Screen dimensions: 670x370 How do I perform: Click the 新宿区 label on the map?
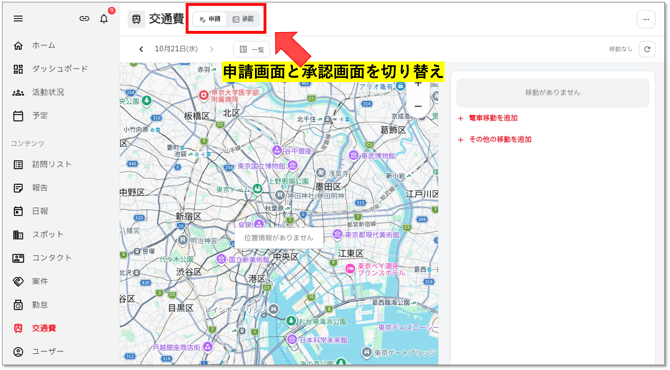(188, 217)
